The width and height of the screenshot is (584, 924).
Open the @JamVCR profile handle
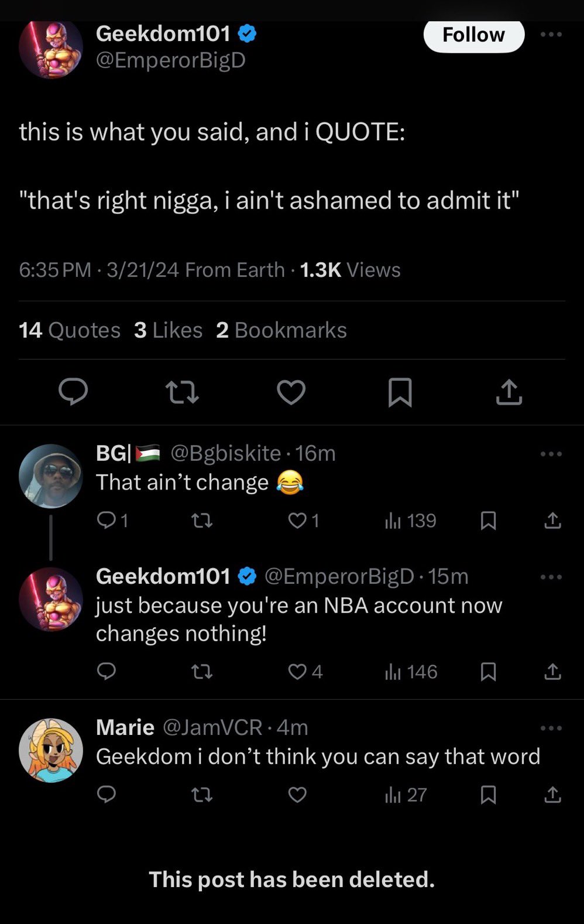coord(212,727)
